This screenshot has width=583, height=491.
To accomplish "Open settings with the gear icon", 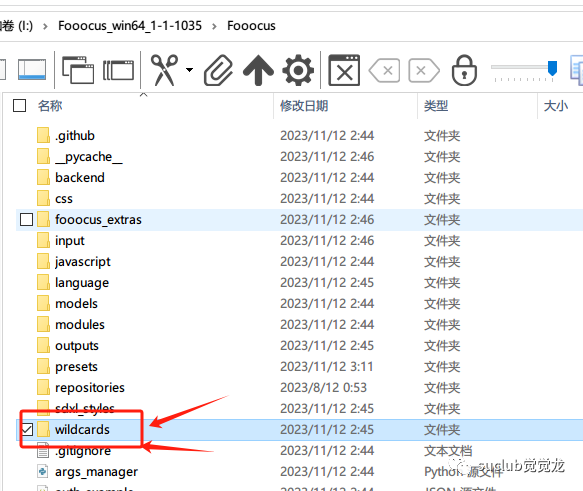I will [298, 70].
